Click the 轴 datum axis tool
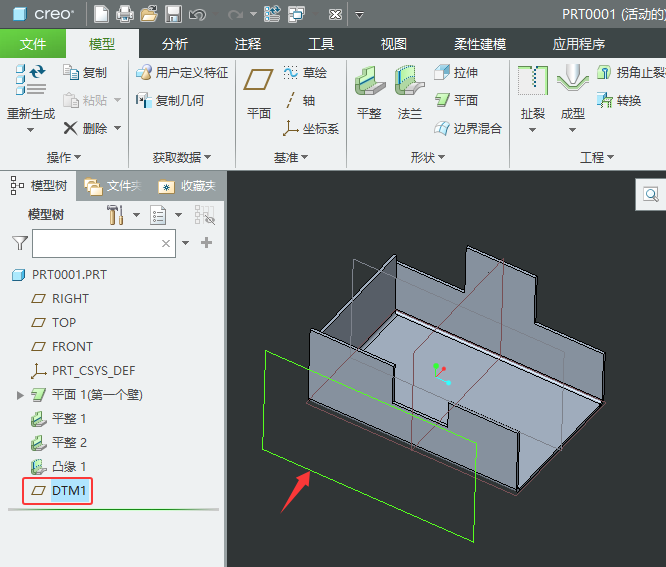666x567 pixels. point(299,101)
